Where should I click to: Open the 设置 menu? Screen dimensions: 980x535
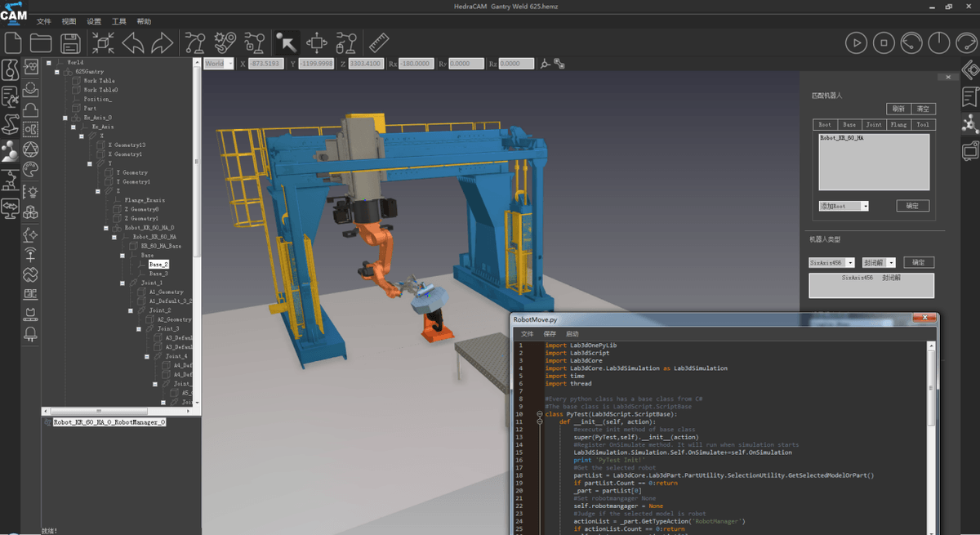coord(94,21)
